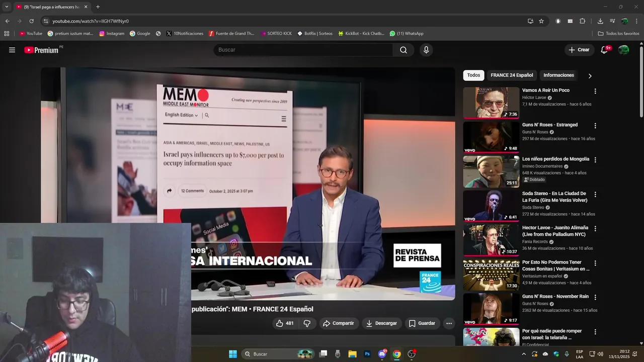Go to YouTube Premium home logo
Screen dimensions: 644x362
point(42,50)
